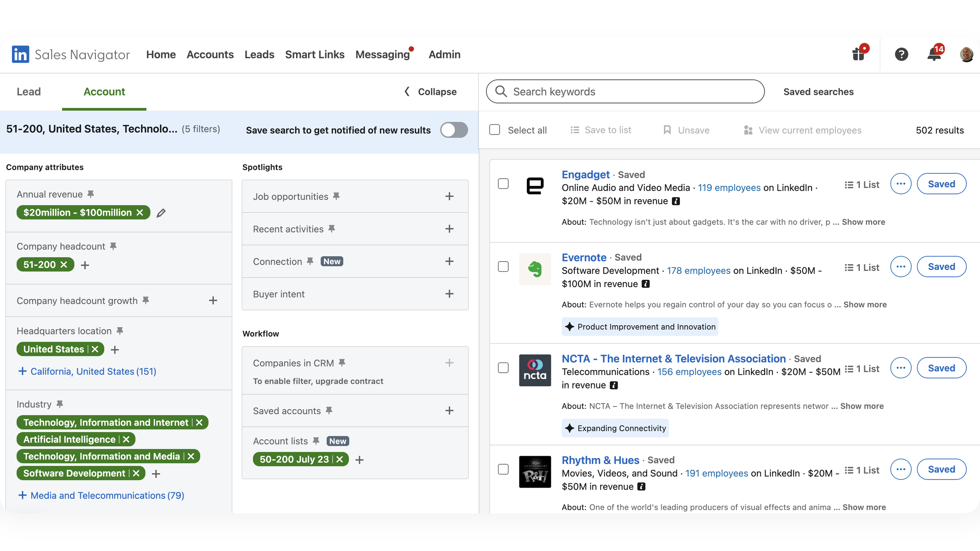Screen dimensions: 980x551
Task: Click the Search keywords field
Action: coord(625,91)
